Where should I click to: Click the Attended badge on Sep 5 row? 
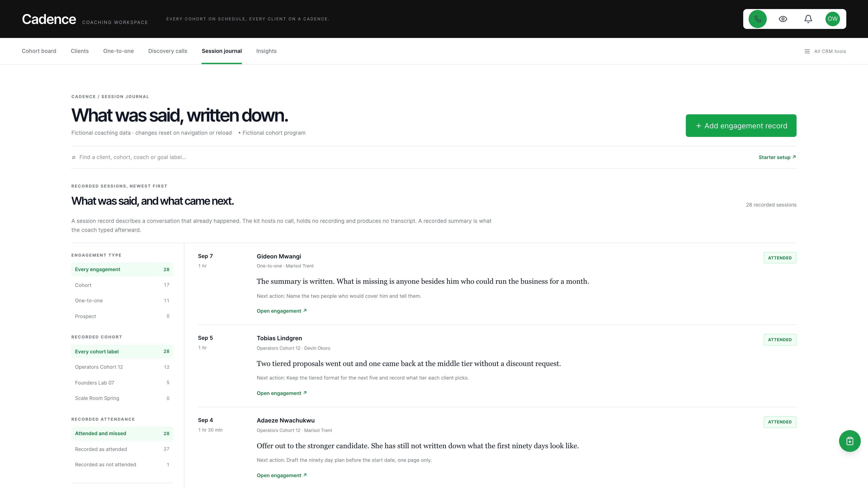pos(780,340)
